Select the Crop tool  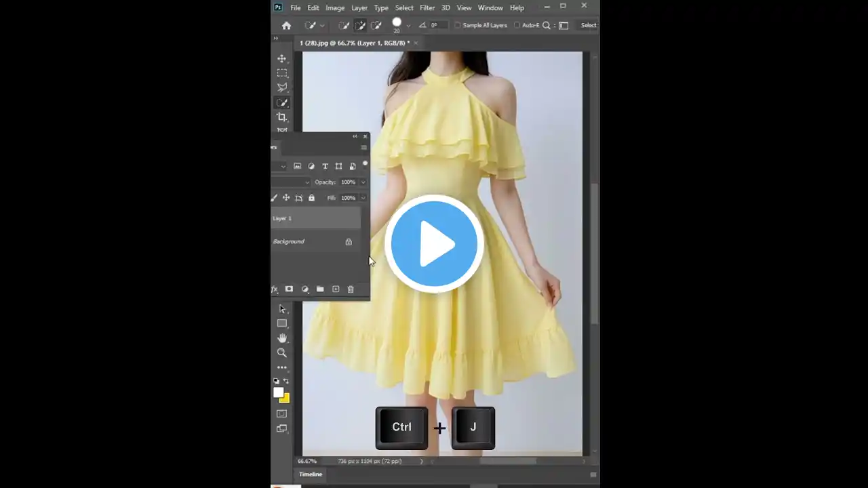tap(282, 117)
